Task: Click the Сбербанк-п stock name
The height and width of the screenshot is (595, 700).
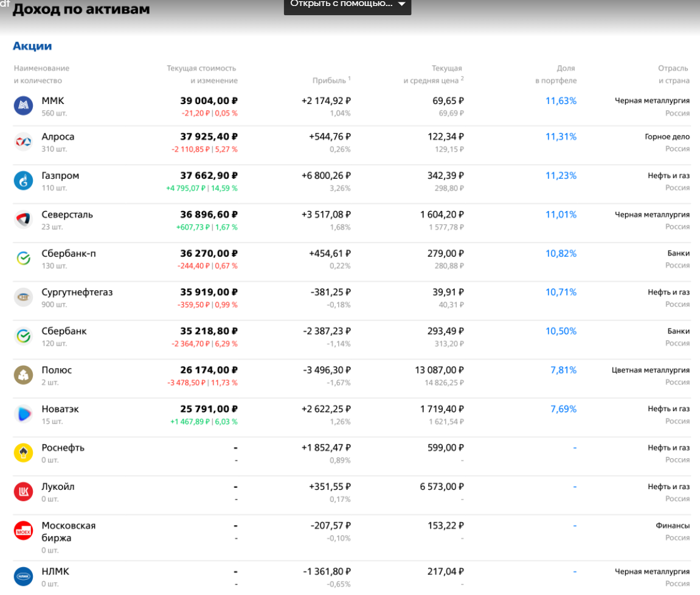Action: (68, 254)
